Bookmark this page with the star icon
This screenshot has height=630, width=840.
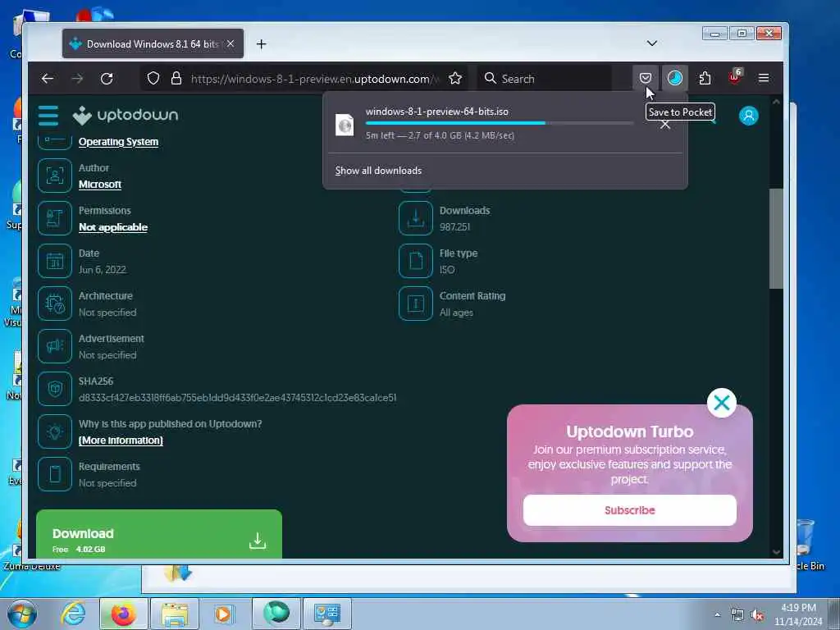coord(455,79)
